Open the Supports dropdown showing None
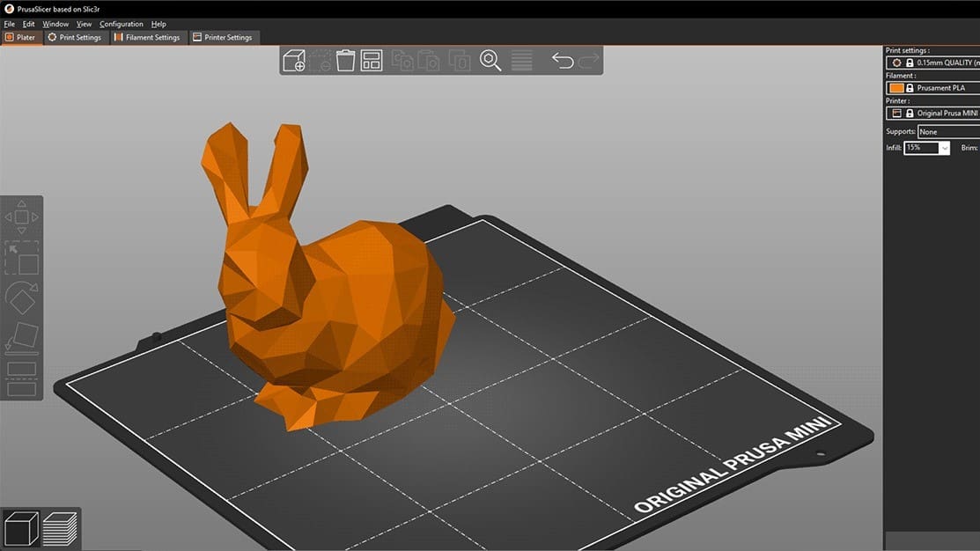980x551 pixels. pos(949,132)
